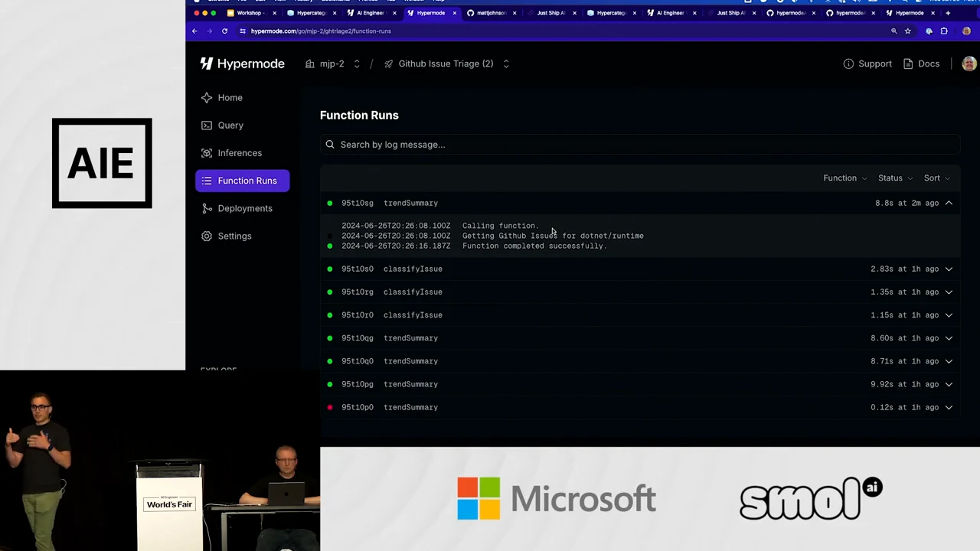
Task: Click the hypermode.com address bar URL
Action: tap(321, 31)
